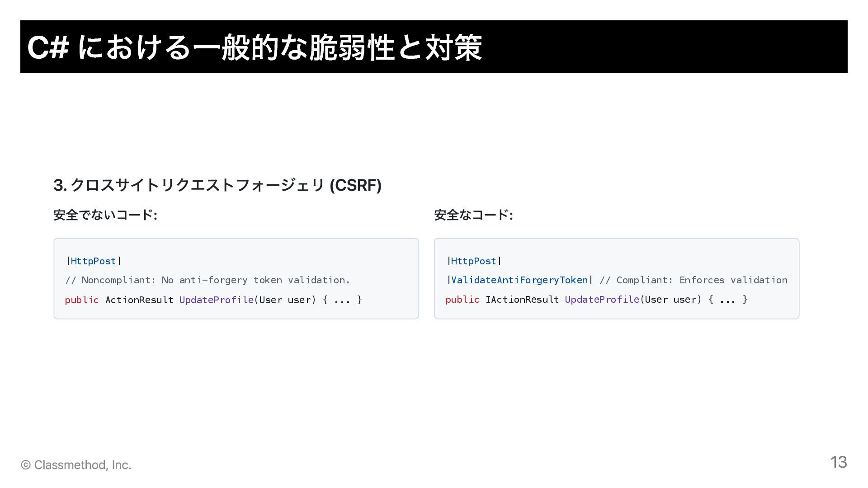Click the slide page number 13
868x488 pixels.
pos(839,462)
